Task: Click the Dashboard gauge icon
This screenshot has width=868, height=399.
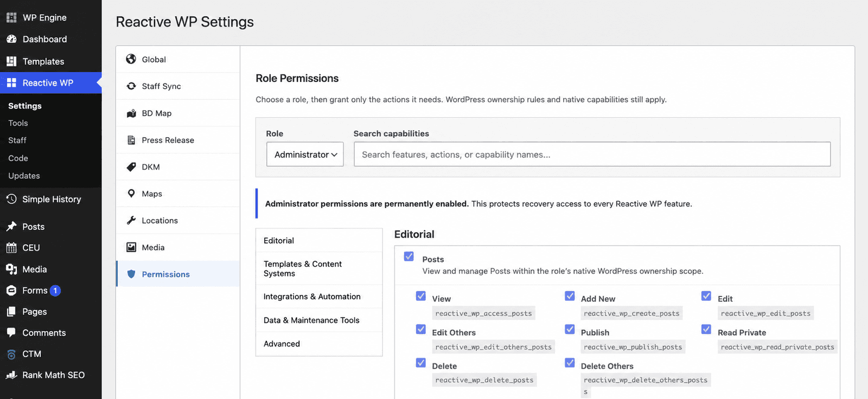Action: point(11,39)
